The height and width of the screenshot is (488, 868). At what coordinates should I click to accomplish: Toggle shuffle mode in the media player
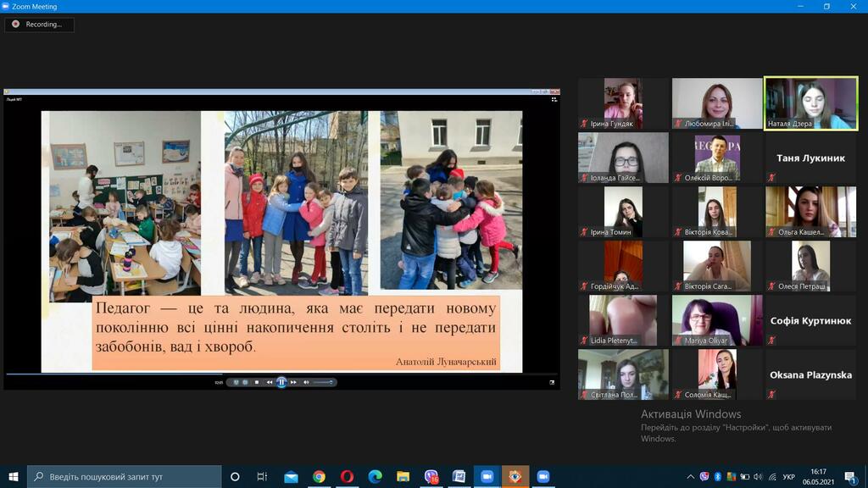(236, 382)
